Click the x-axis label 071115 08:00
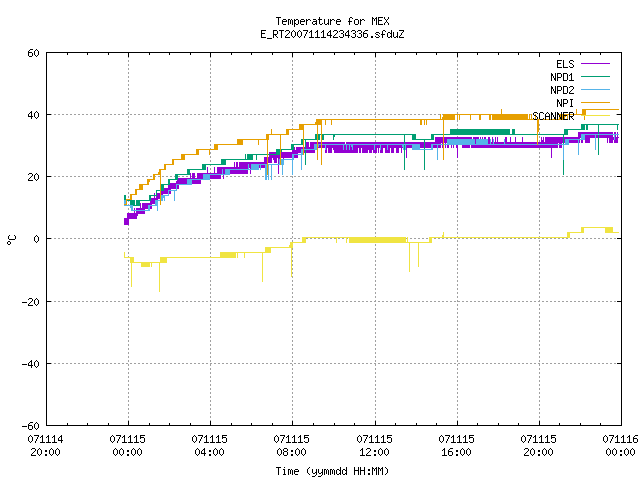The height and width of the screenshot is (480, 640). click(x=291, y=446)
